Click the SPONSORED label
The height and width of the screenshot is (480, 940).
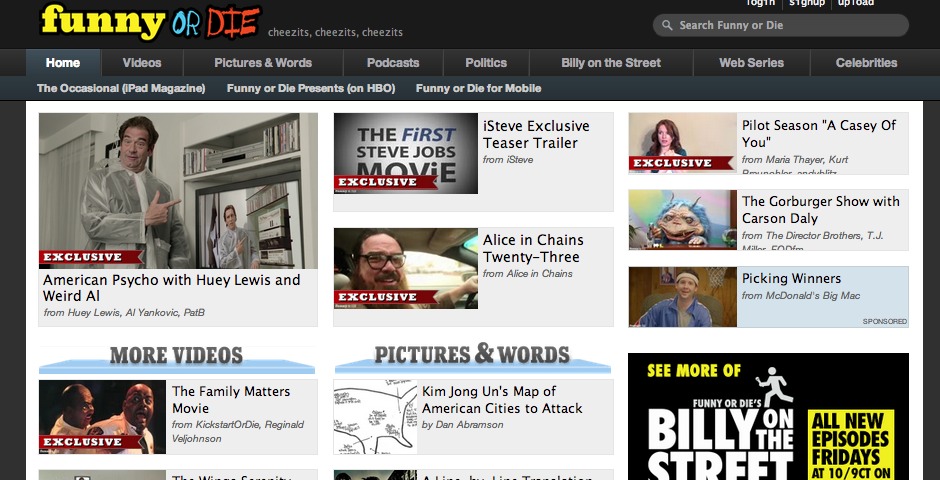click(x=885, y=321)
